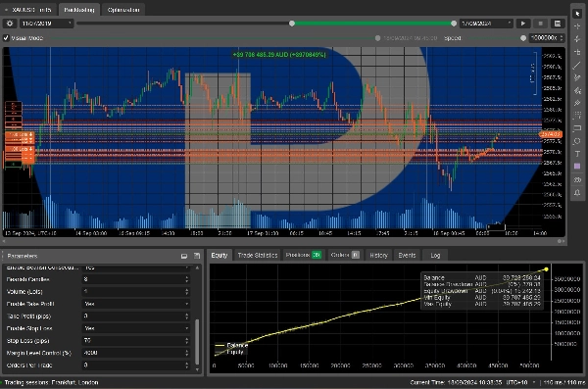This screenshot has width=588, height=389.
Task: Open Enable Stop Loss dropdown
Action: point(136,328)
